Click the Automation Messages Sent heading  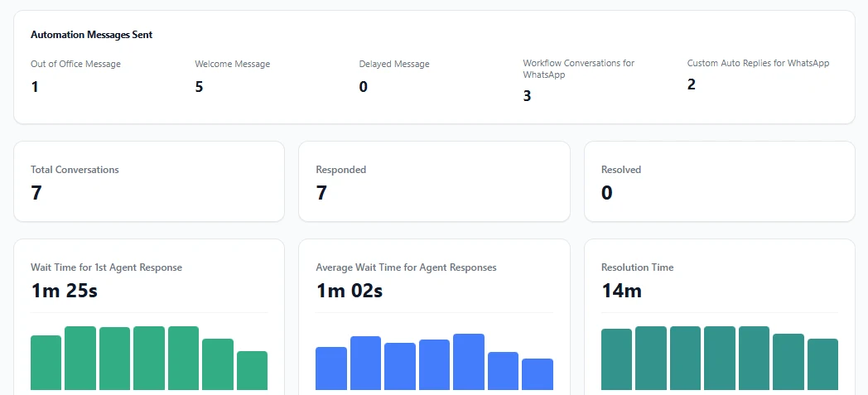91,35
